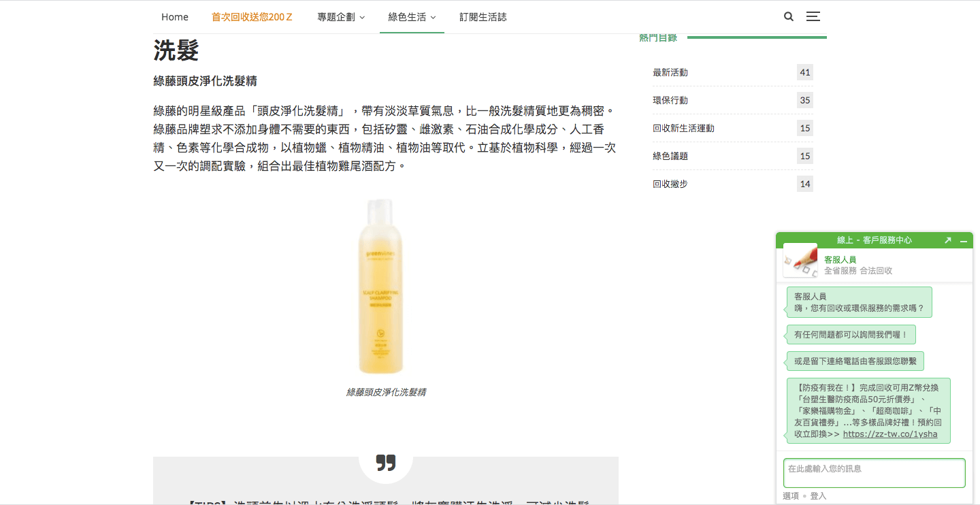Click the count badge 35

(x=805, y=100)
